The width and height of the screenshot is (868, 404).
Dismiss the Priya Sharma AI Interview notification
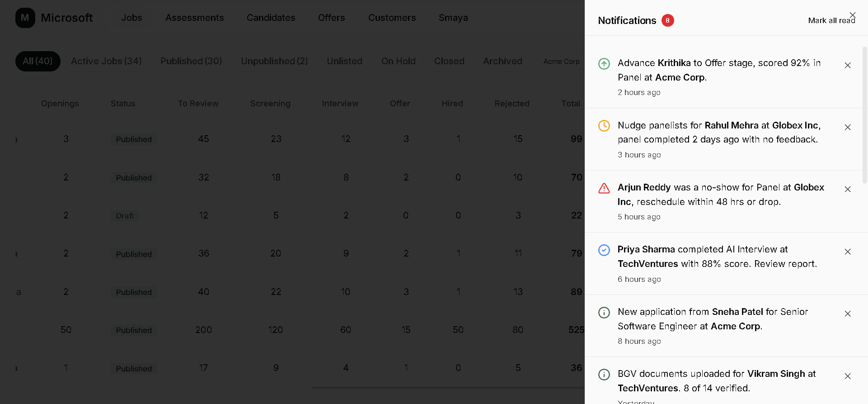pyautogui.click(x=847, y=252)
